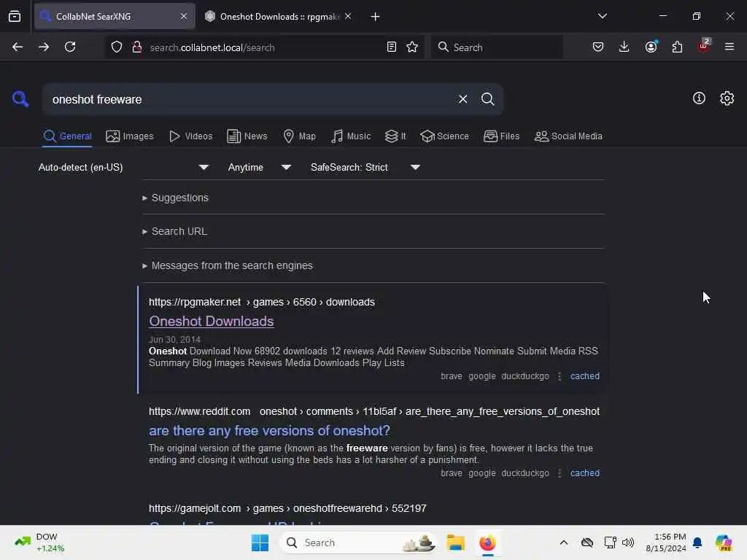Open the Anytime time range dropdown

(260, 167)
